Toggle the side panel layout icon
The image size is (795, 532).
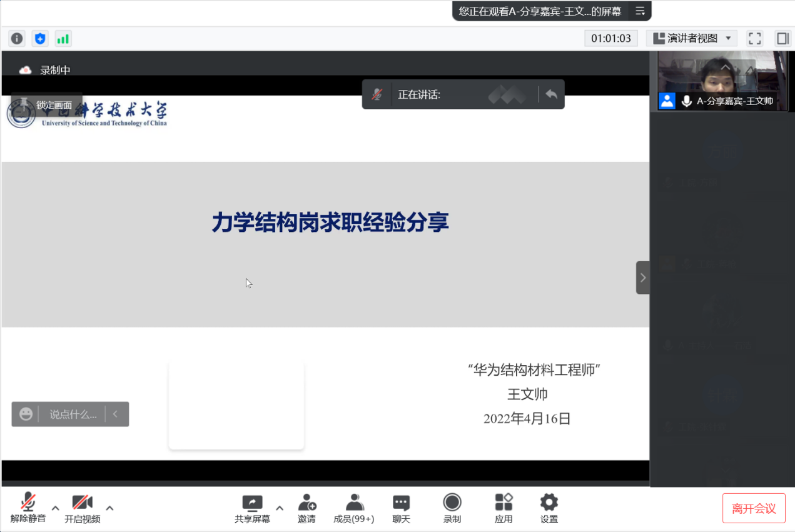782,39
